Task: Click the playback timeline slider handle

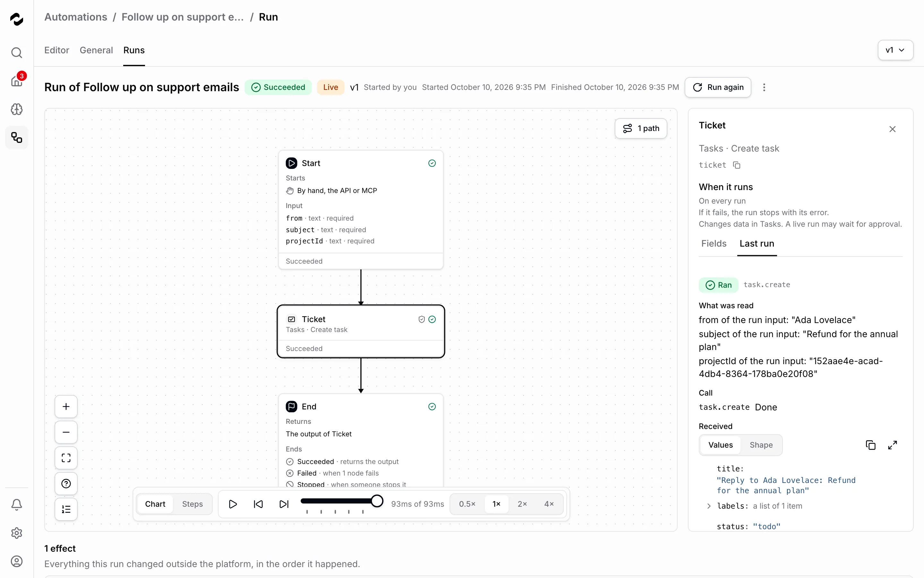Action: click(377, 501)
